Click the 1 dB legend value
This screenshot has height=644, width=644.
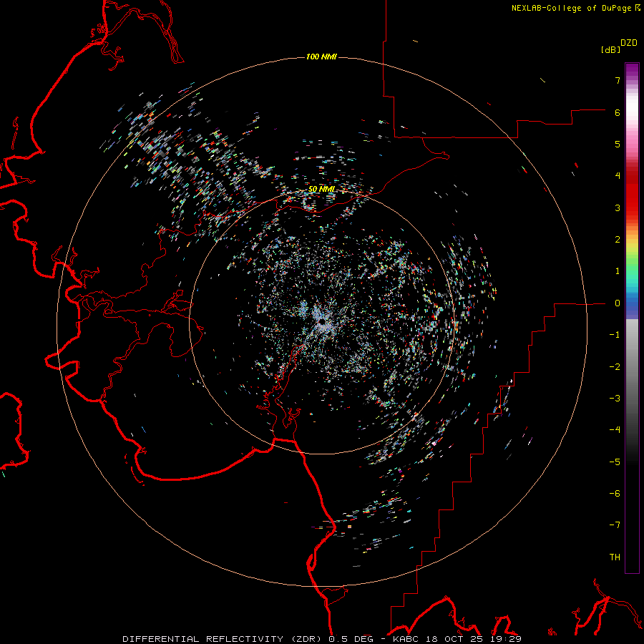618,271
